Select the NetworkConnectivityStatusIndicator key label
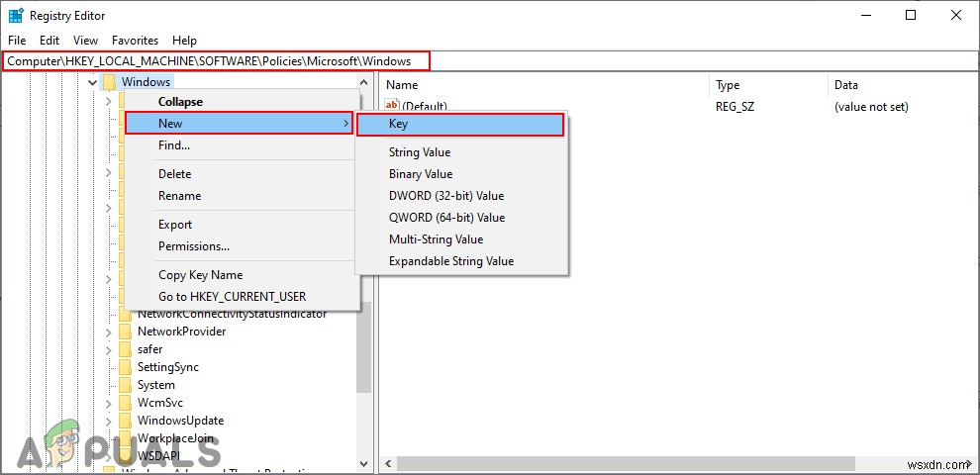The image size is (980, 475). click(x=233, y=314)
